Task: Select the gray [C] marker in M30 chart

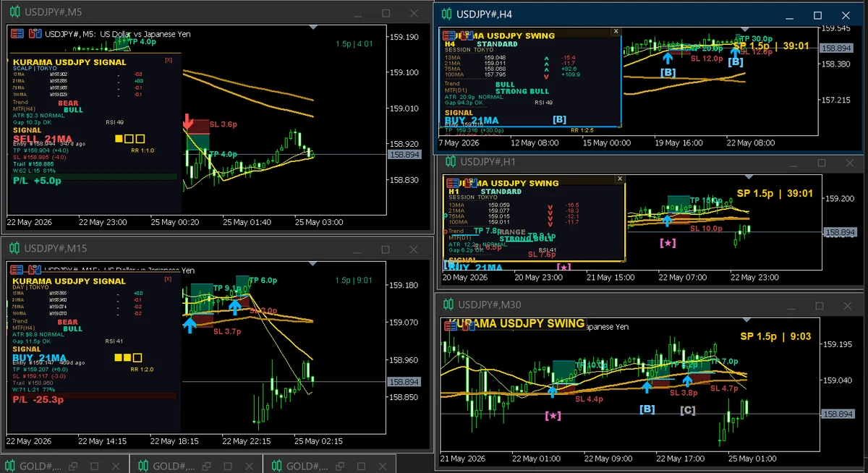Action: 688,410
